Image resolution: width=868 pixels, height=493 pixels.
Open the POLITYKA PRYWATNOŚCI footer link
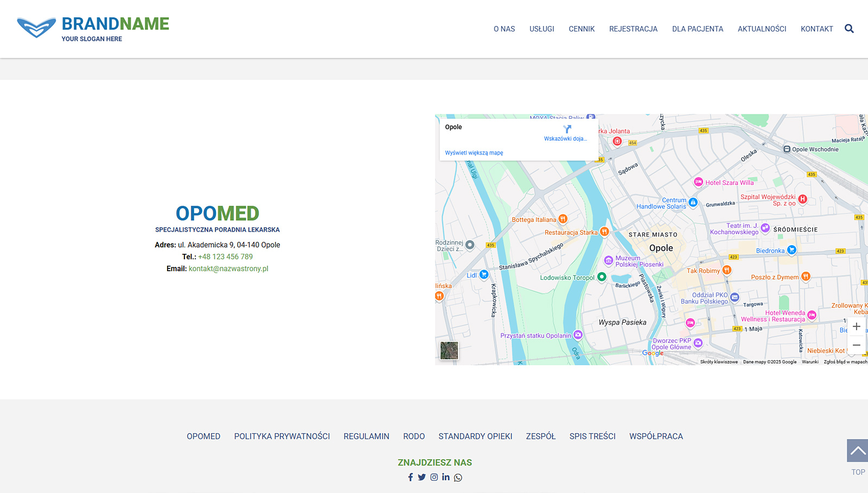(282, 437)
